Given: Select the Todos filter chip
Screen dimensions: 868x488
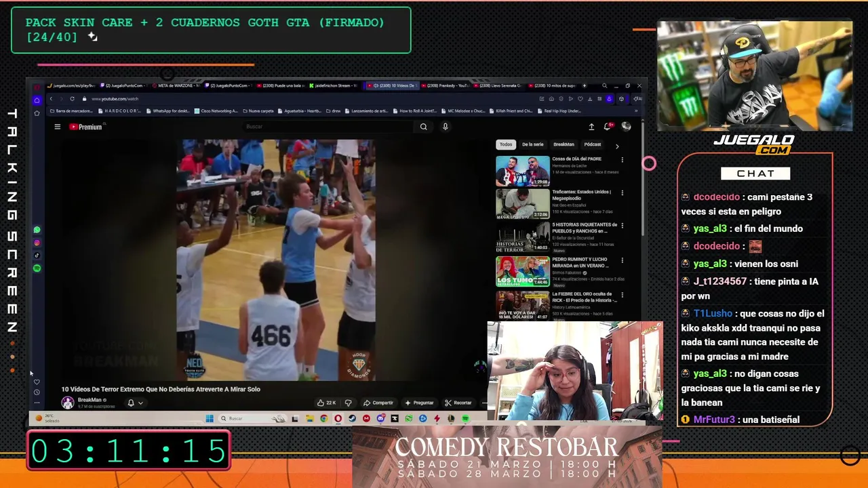Looking at the screenshot, I should (x=506, y=144).
